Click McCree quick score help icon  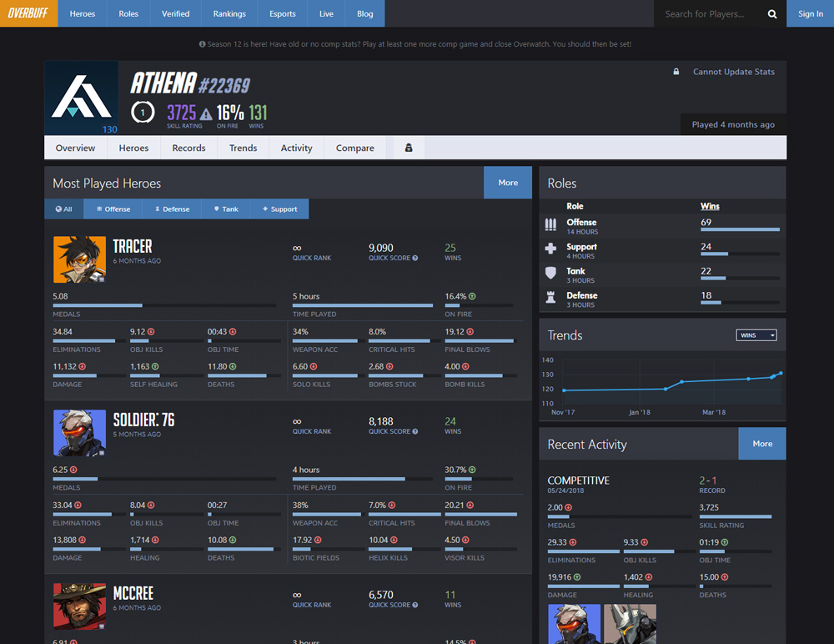coord(414,605)
